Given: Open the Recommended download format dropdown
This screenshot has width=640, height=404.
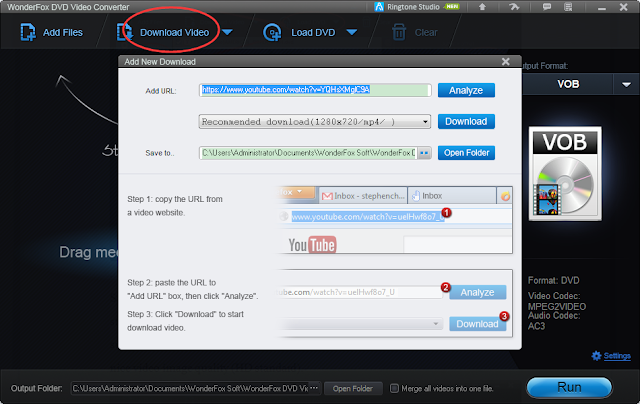Looking at the screenshot, I should click(315, 122).
